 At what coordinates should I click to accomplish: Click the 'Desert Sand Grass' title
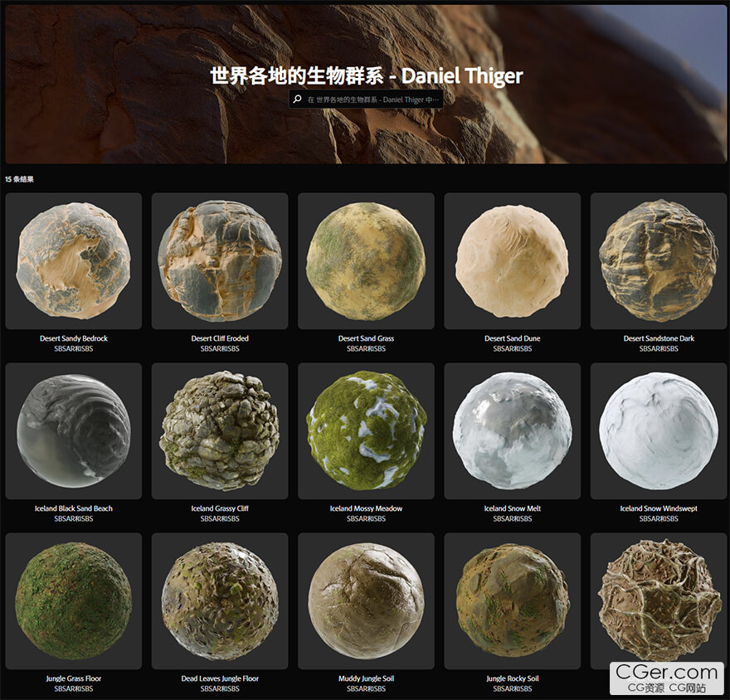tap(366, 338)
